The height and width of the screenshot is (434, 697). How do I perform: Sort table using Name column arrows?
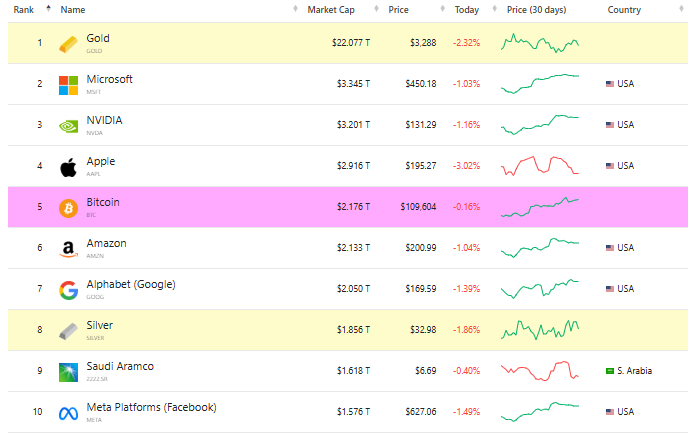coord(295,8)
